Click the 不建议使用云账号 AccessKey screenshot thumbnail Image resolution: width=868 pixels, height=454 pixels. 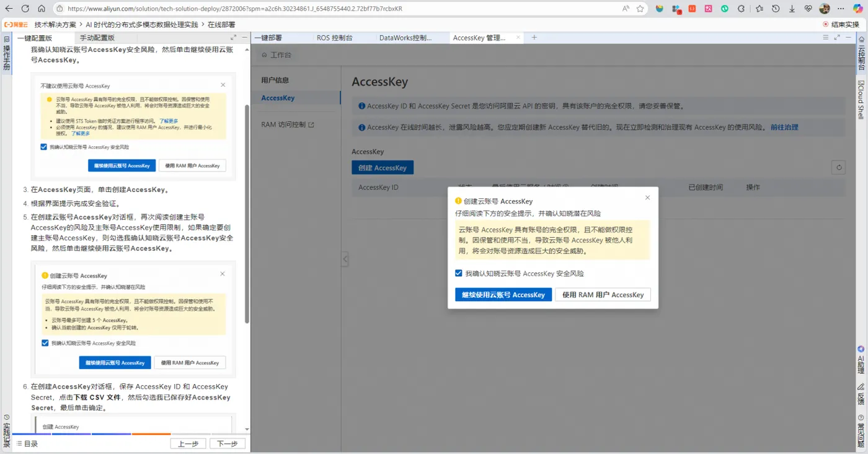[x=133, y=126]
